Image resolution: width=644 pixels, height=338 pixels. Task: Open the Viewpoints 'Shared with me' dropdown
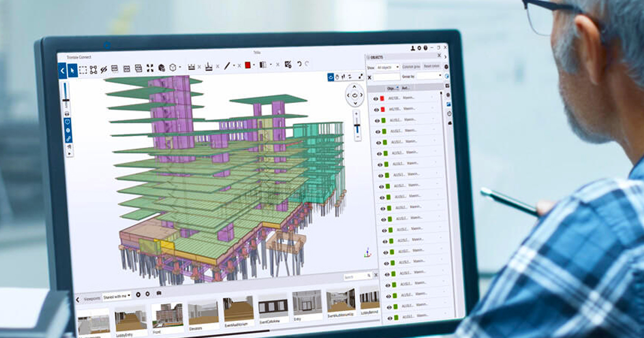[x=116, y=296]
